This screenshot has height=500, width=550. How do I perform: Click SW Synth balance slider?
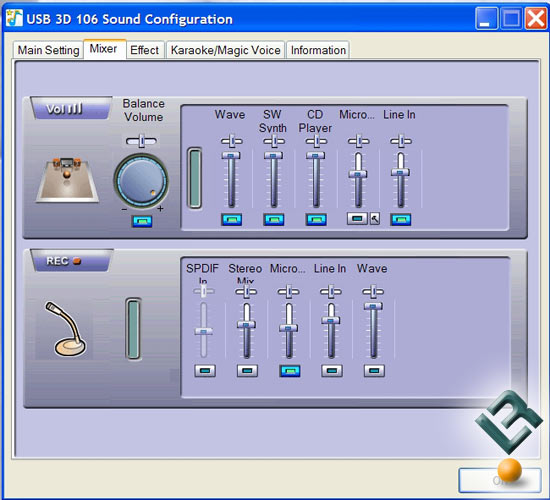274,141
